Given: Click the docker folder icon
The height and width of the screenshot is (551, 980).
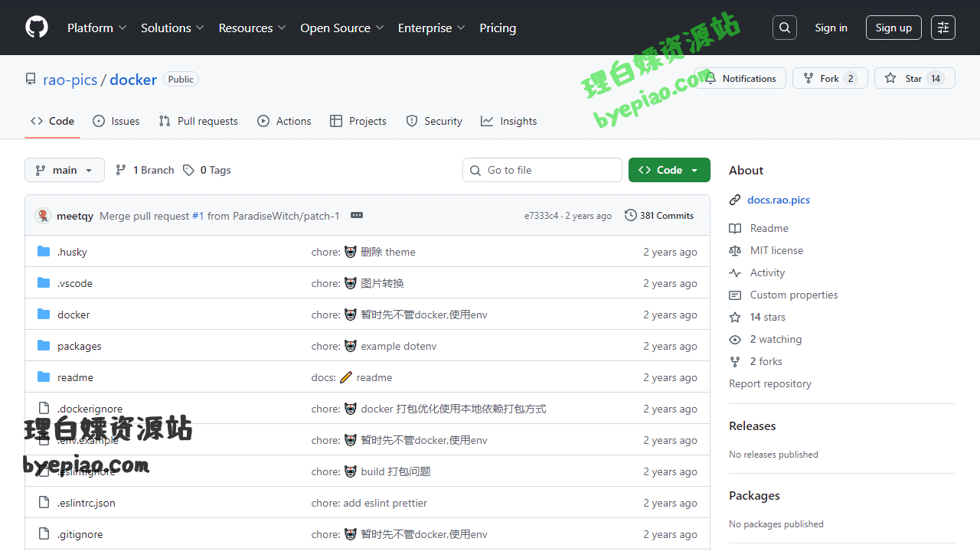Looking at the screenshot, I should (x=44, y=315).
